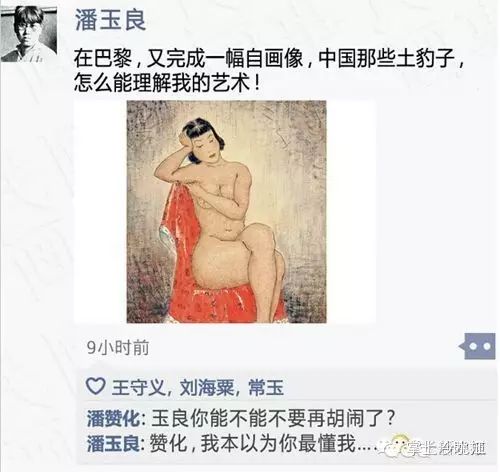Viewport: 500px width, 472px height.
Task: Open the poster name 潘玉良 at top
Action: 110,20
